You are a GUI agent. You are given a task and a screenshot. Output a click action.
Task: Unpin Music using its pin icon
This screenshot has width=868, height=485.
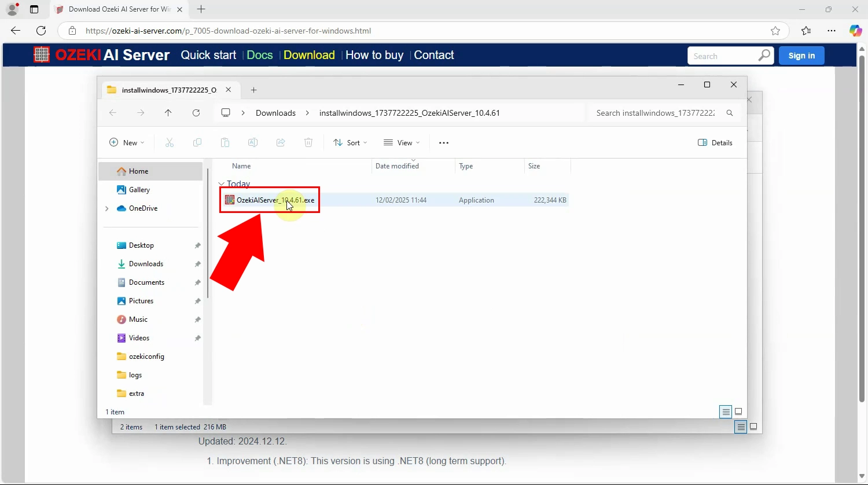197,319
